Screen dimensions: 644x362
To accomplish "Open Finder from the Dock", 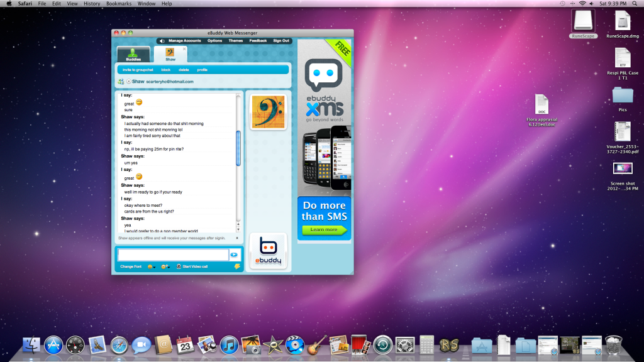I will (31, 345).
